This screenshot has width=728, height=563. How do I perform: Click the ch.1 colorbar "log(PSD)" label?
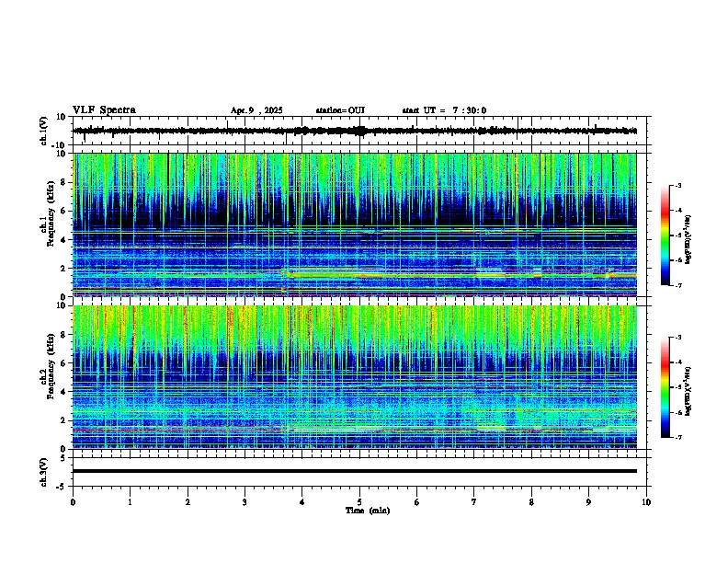click(x=688, y=239)
